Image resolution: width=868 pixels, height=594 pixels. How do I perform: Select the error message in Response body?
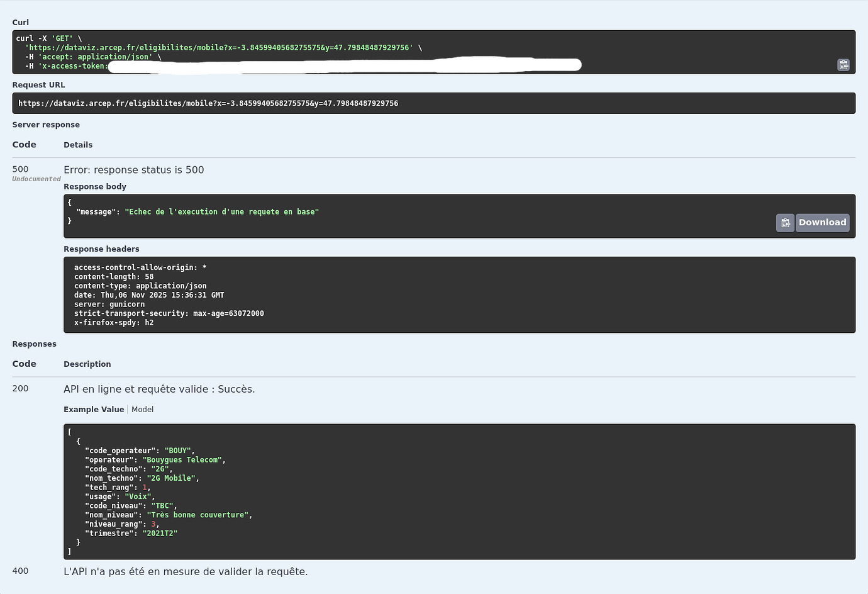click(221, 211)
